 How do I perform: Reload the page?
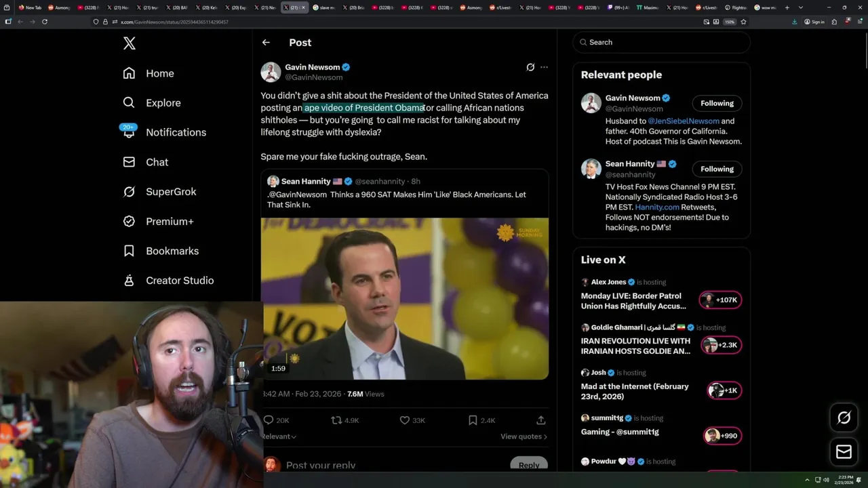pyautogui.click(x=45, y=22)
